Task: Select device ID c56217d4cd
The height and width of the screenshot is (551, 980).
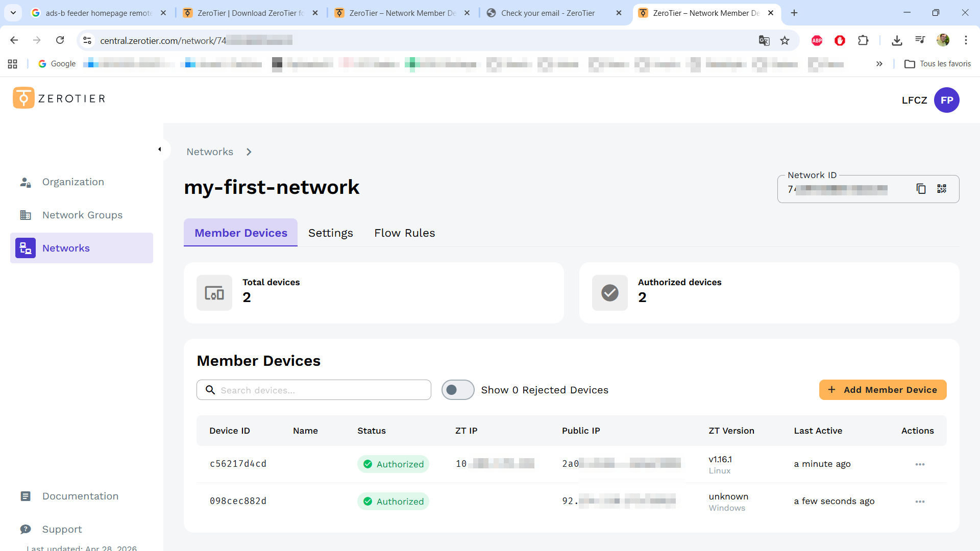Action: tap(238, 464)
